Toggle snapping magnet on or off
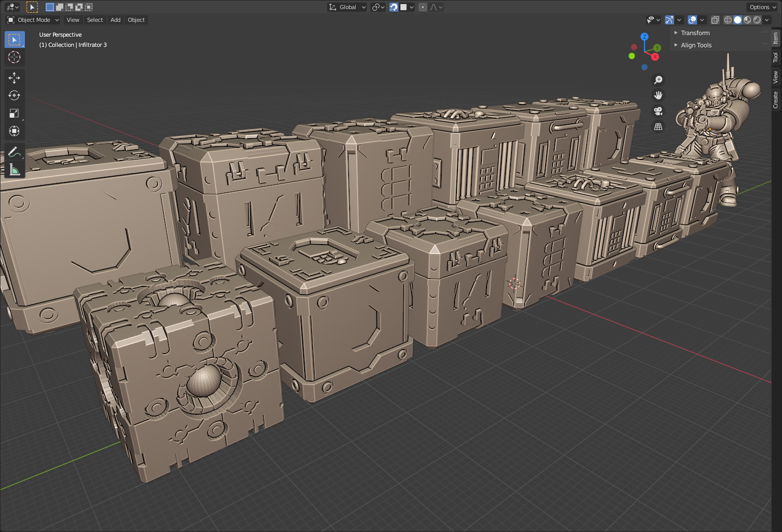The width and height of the screenshot is (782, 532). click(x=394, y=7)
